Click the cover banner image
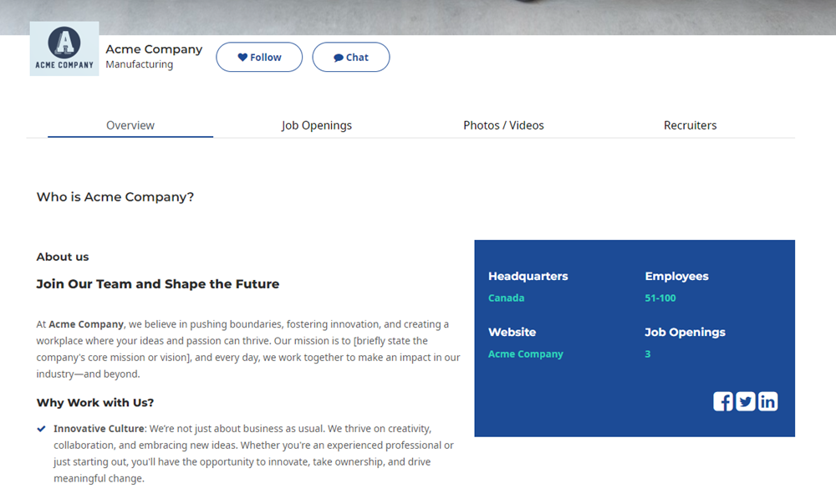This screenshot has width=836, height=504. pos(418,17)
